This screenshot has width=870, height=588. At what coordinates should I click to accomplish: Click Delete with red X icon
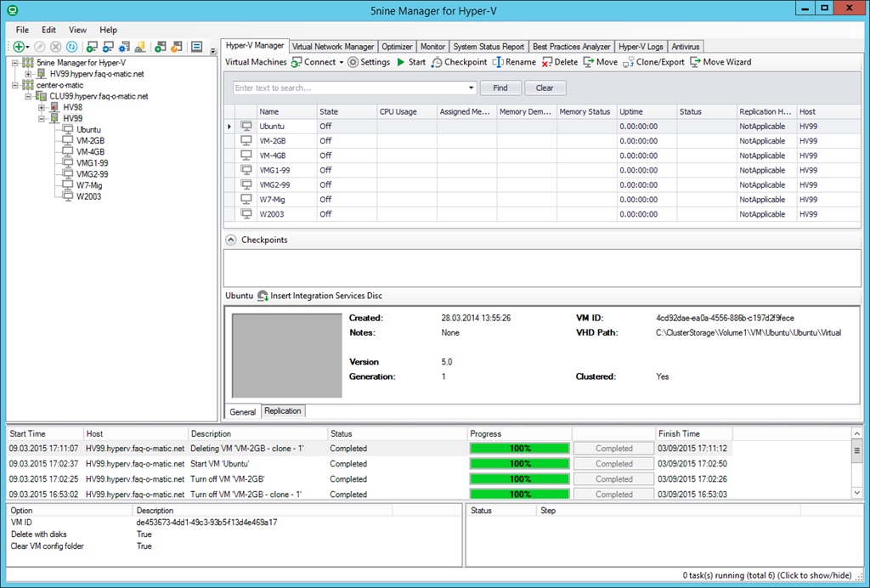560,62
